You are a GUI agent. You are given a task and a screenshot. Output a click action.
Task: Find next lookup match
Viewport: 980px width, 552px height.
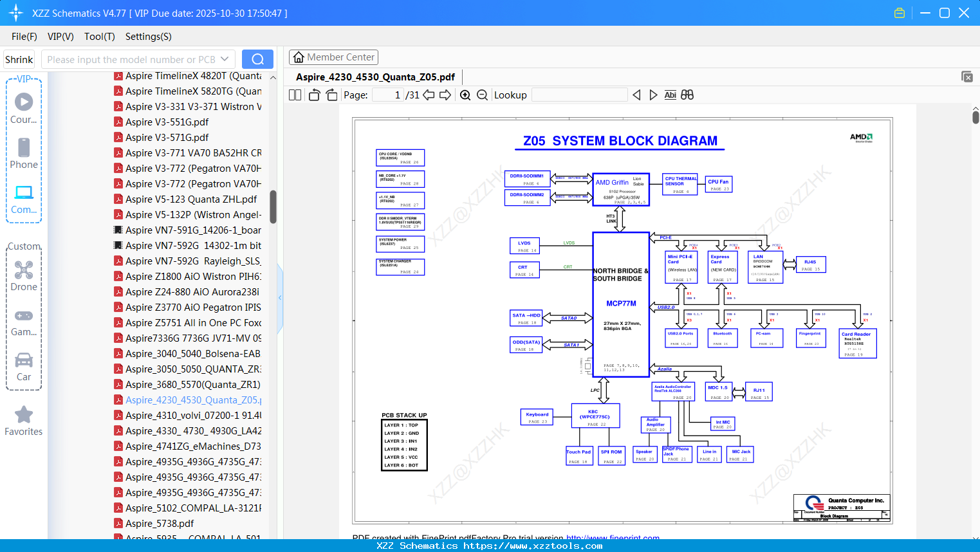coord(653,95)
